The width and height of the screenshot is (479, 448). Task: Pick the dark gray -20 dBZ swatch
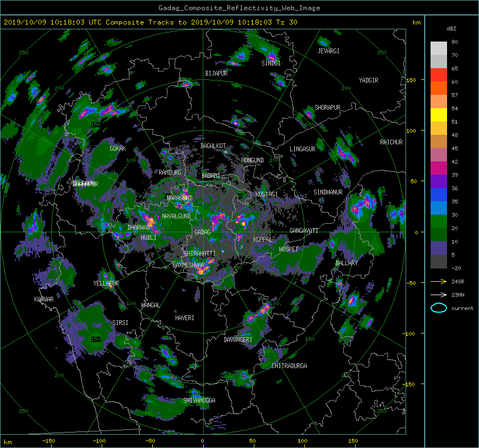coord(439,262)
